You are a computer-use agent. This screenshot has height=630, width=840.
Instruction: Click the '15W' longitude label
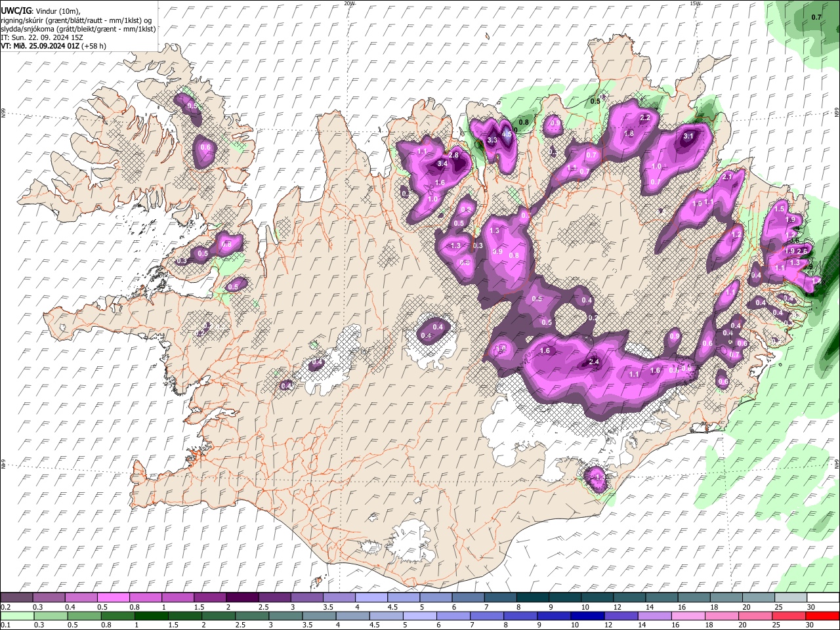(695, 3)
